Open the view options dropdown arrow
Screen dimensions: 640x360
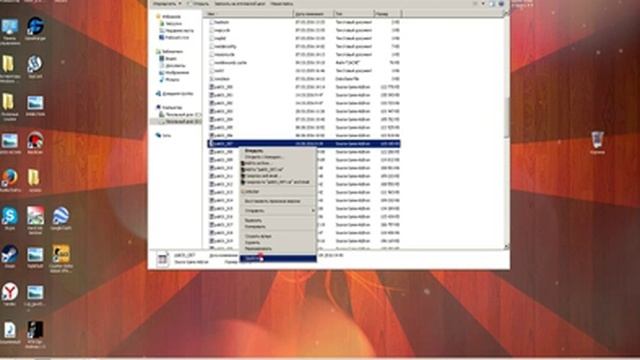(x=483, y=4)
